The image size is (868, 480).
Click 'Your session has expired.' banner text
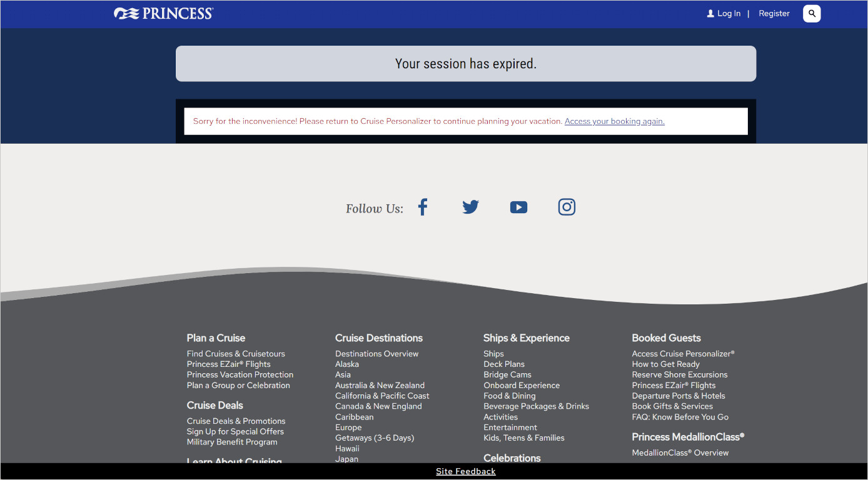pos(466,64)
